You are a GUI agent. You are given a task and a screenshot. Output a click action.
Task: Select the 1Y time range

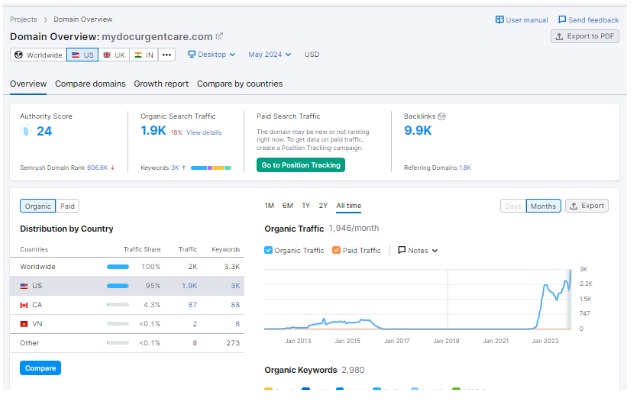pyautogui.click(x=306, y=206)
